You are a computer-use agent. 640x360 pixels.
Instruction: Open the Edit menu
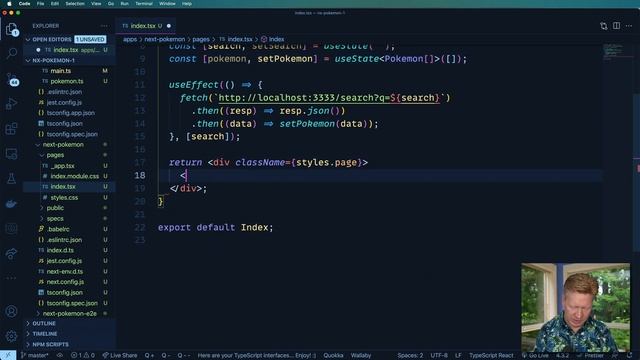click(55, 4)
